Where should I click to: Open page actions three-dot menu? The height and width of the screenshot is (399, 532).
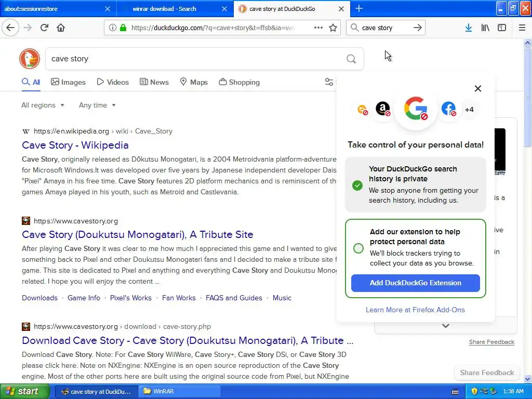(x=318, y=28)
